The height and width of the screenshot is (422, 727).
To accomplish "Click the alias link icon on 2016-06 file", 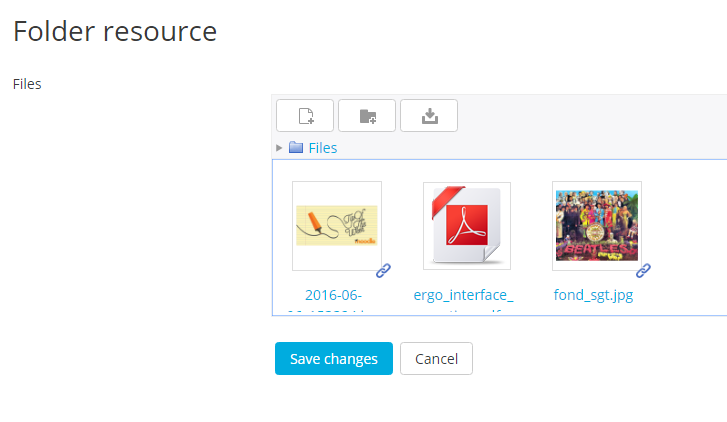I will point(383,270).
